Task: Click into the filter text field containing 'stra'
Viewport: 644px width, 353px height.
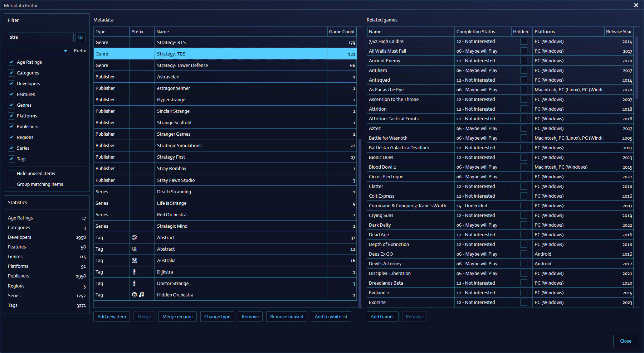Action: (x=41, y=37)
